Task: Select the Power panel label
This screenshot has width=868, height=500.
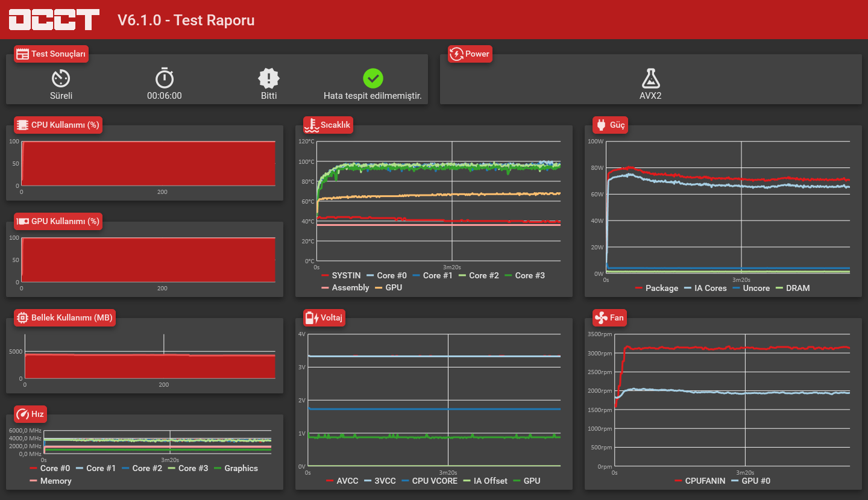Action: point(470,54)
